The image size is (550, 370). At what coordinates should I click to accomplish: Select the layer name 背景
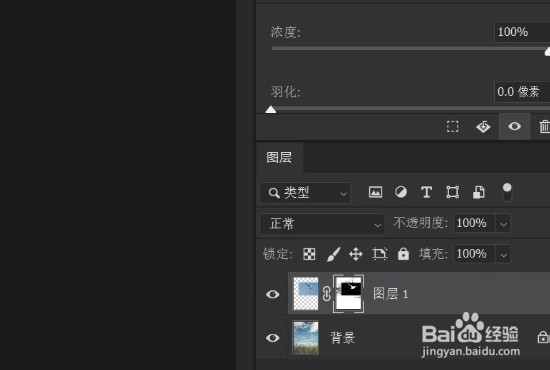coord(343,338)
